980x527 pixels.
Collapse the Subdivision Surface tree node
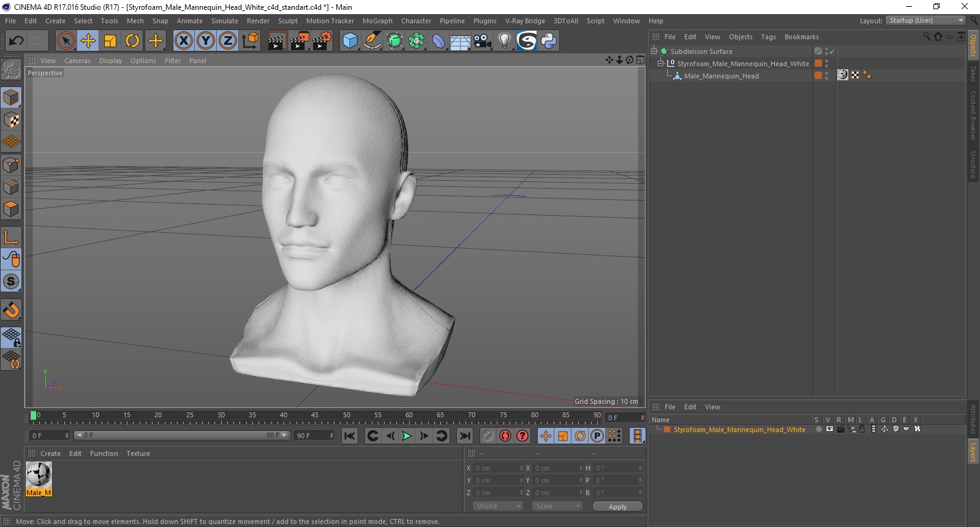pyautogui.click(x=654, y=51)
